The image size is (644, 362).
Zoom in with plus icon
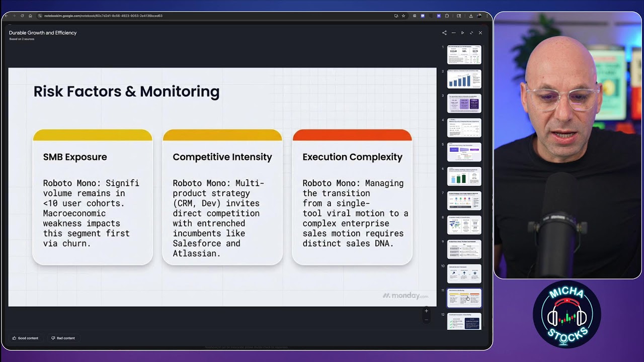tap(426, 311)
